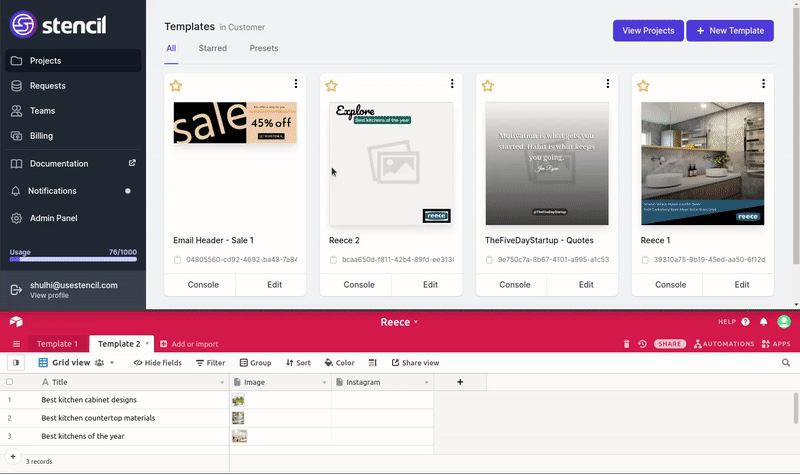
Task: Open Projects in Stencil sidebar
Action: [73, 61]
